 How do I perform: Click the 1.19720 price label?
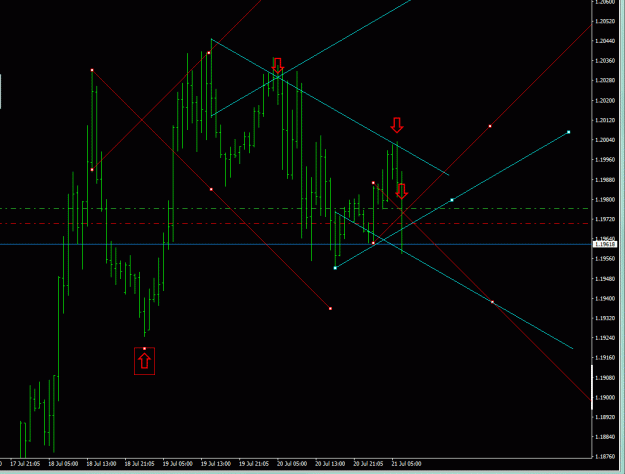(x=605, y=219)
